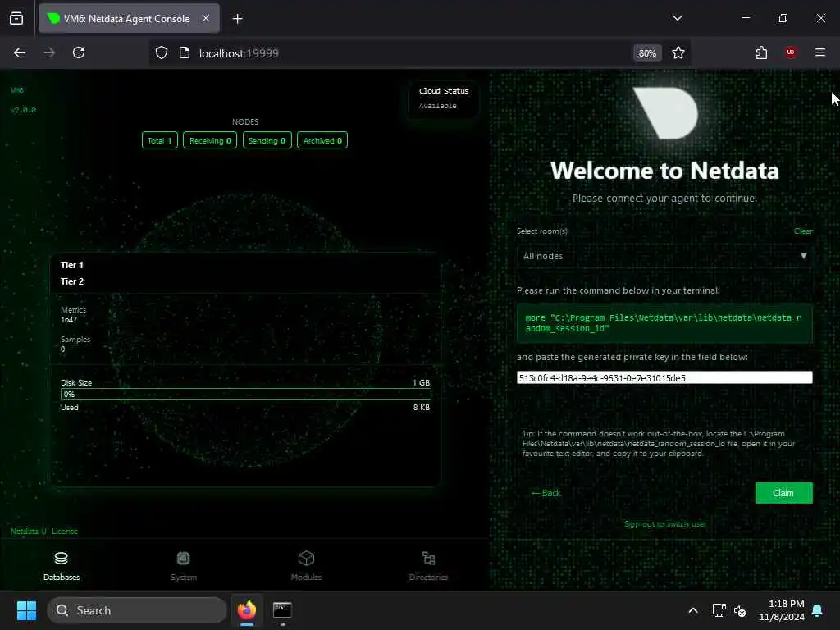Select the VM6 Netdata Agent Console tab

[x=129, y=19]
